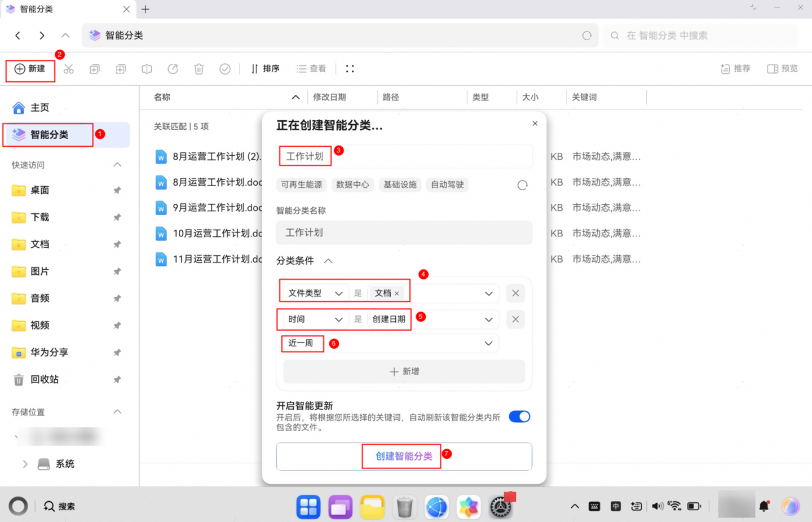Image resolution: width=812 pixels, height=522 pixels.
Task: Click the 创建智能分类 button
Action: coord(401,456)
